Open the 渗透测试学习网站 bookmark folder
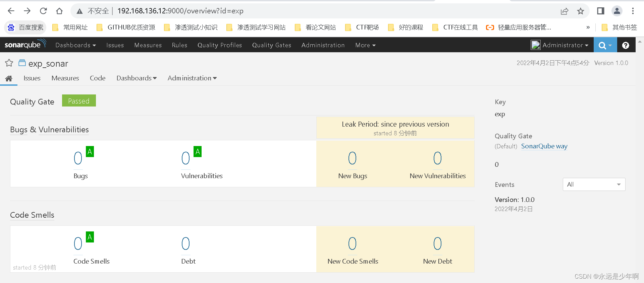 coord(256,27)
